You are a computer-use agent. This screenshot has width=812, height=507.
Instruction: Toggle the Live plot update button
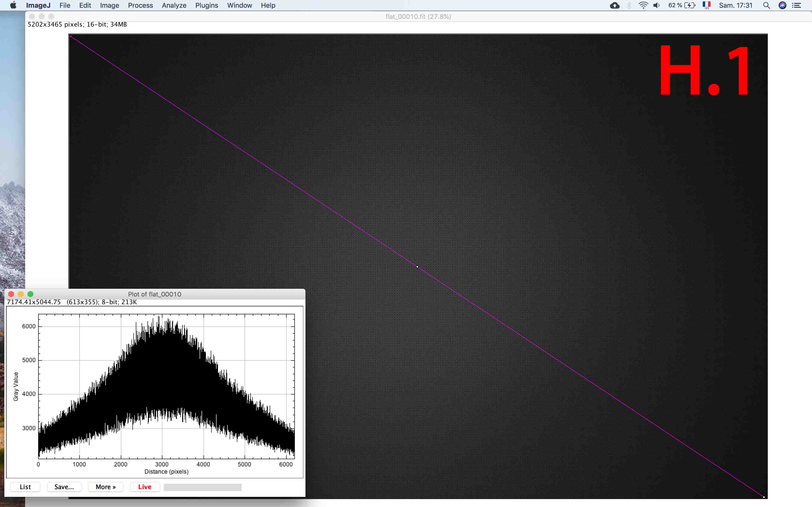145,487
